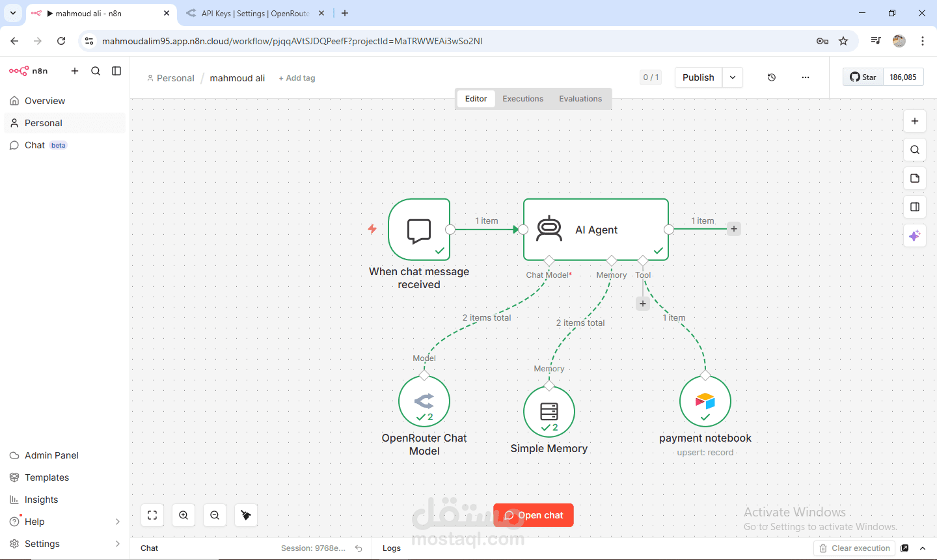Tidy up workflow nodes button

246,515
